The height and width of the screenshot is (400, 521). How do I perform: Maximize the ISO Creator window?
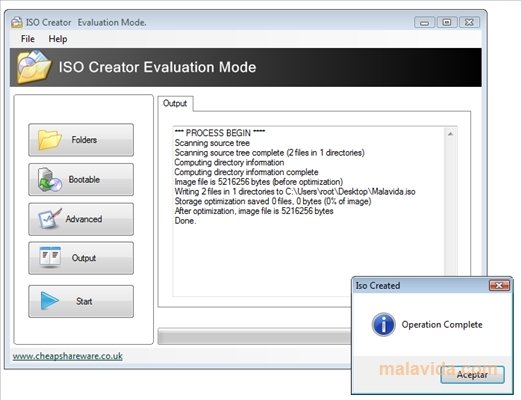click(x=447, y=23)
